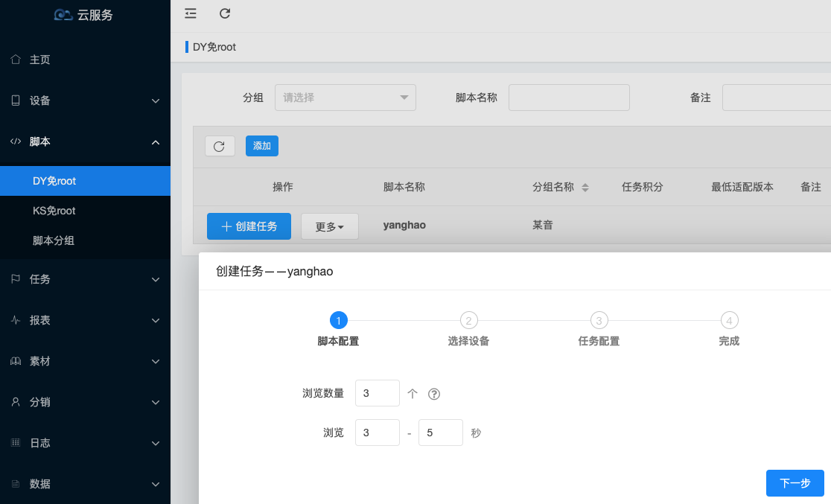Viewport: 831px width, 504px height.
Task: Click the pulse icon beside 报表
Action: point(16,320)
